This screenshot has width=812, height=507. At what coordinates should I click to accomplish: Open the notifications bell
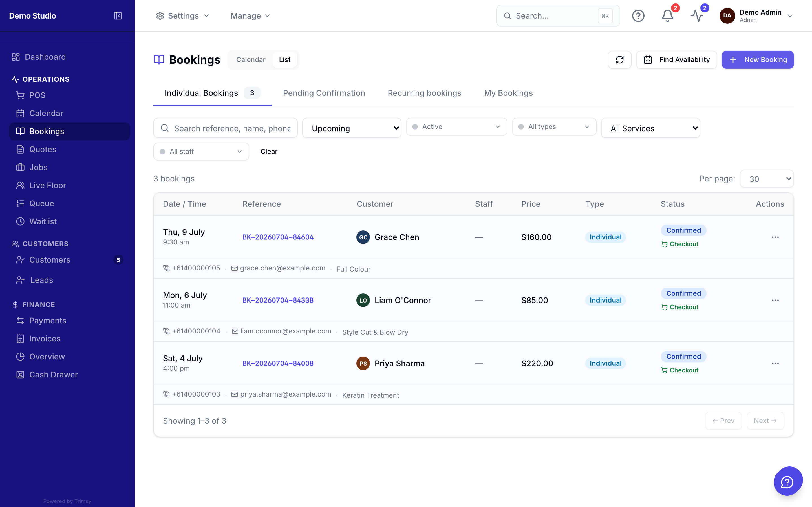point(667,16)
